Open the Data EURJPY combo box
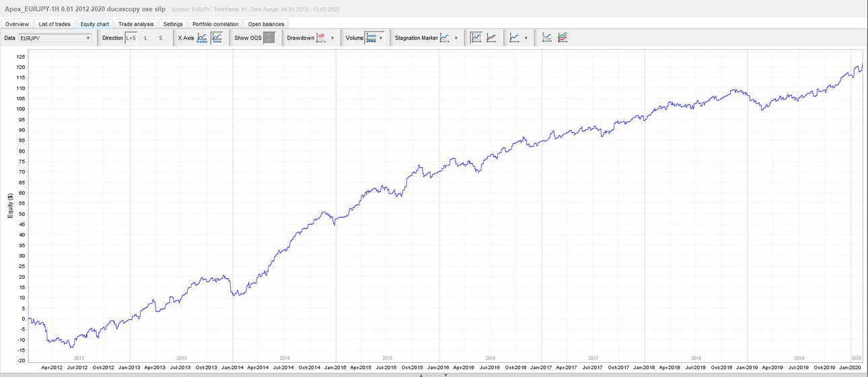The height and width of the screenshot is (377, 868). 55,38
